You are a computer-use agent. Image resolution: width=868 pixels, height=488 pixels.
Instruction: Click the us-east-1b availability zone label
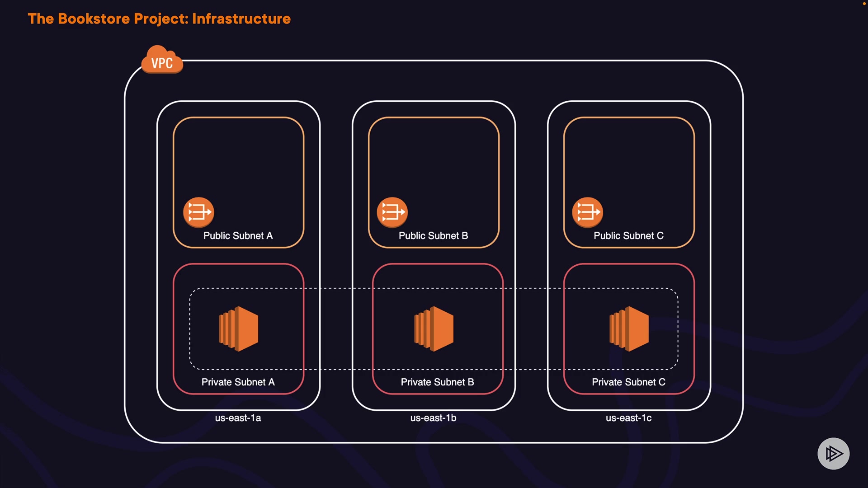(433, 418)
